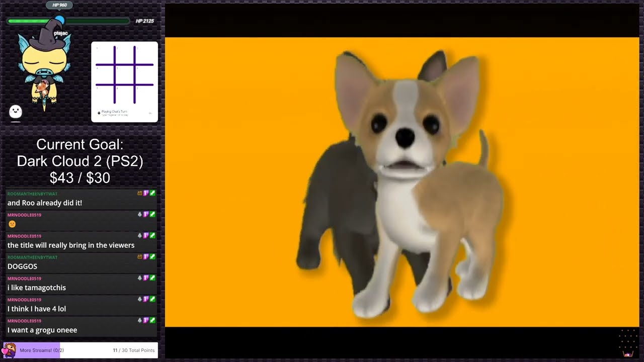The height and width of the screenshot is (362, 644).
Task: Click MRNOODLE0519 username above 'I want a grogu oneee'
Action: 24,320
